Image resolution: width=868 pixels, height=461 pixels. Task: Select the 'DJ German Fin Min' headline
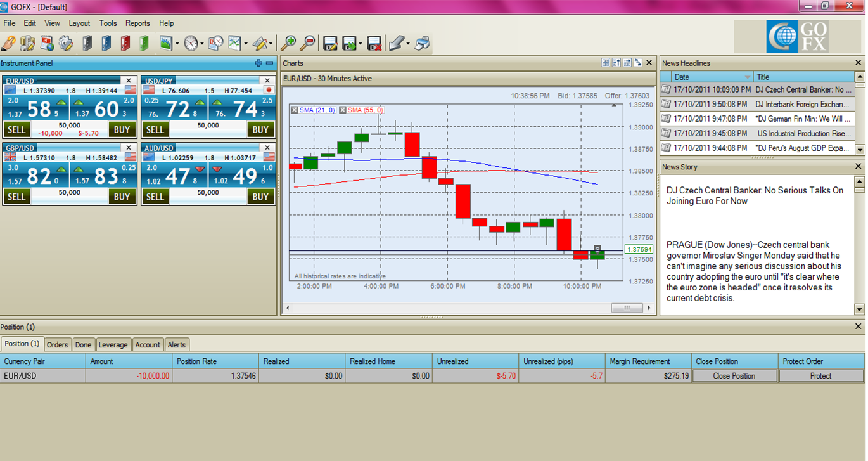(x=756, y=119)
